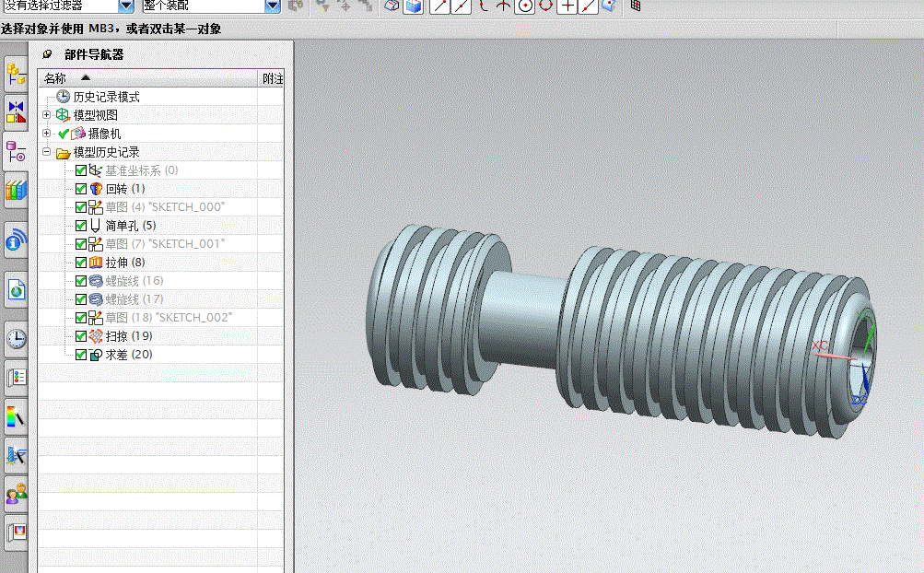Select the 简单孔 (5) feature

click(130, 226)
